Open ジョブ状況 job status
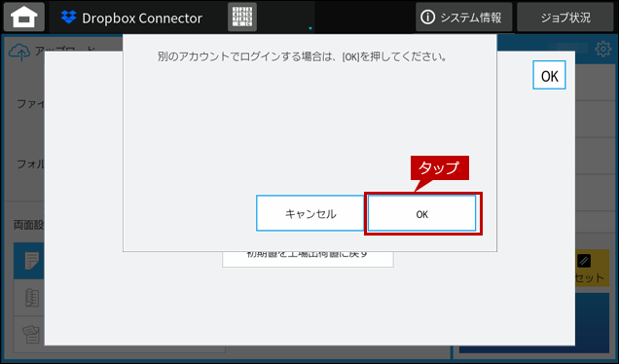This screenshot has width=619, height=364. (564, 18)
